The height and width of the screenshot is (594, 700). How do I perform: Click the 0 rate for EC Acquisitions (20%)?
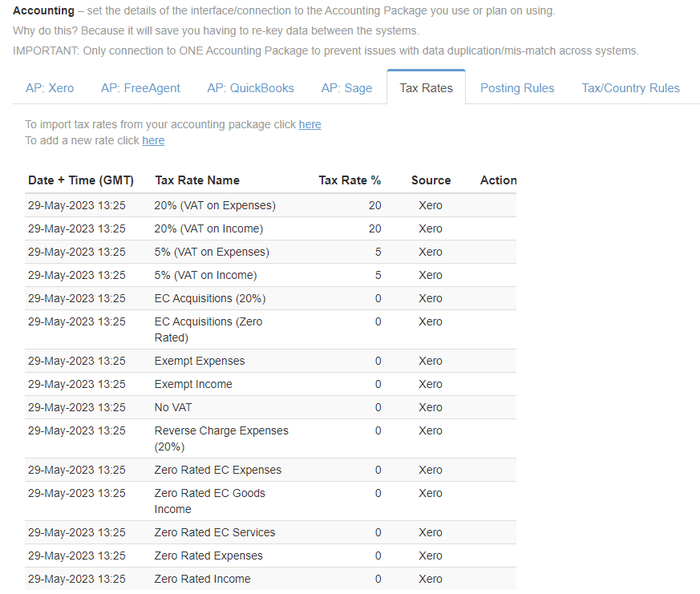click(378, 298)
